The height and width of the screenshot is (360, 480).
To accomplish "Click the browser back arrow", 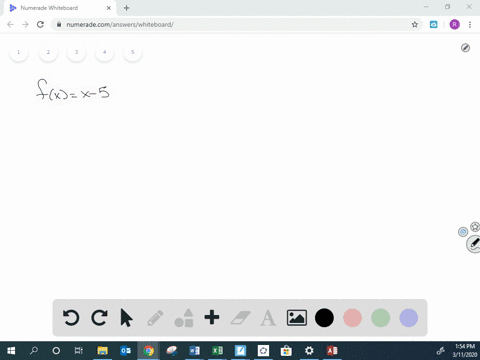I will tap(10, 24).
